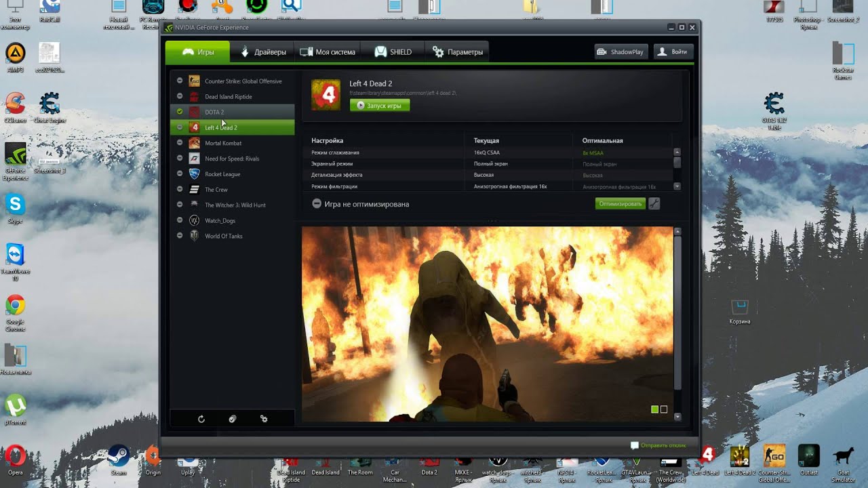868x488 pixels.
Task: Click the settings table scroll-down arrow
Action: pos(677,186)
